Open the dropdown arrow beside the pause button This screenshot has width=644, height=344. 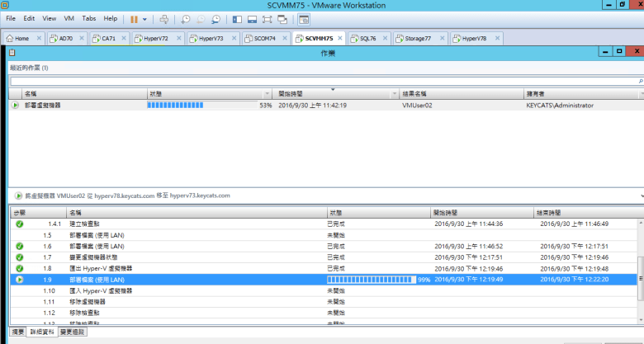[x=145, y=18]
